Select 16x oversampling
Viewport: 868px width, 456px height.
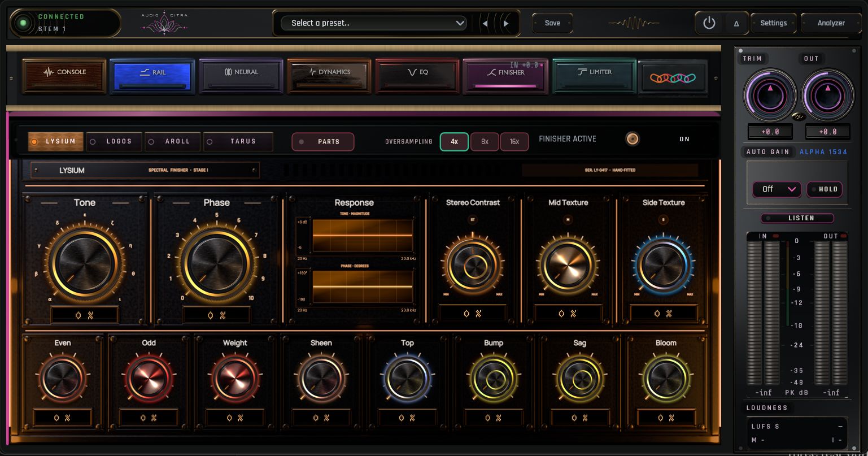[x=514, y=142]
